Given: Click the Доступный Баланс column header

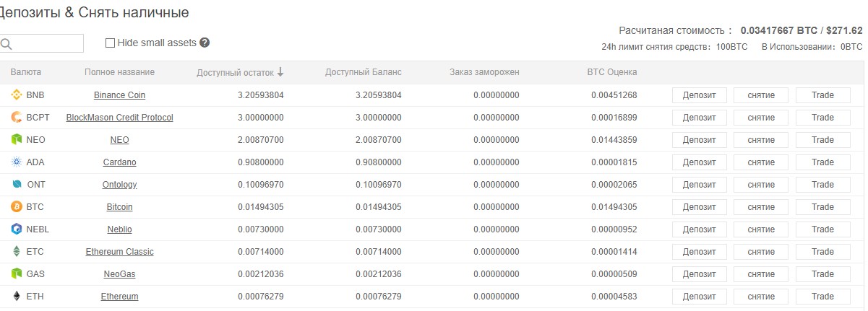Looking at the screenshot, I should (x=364, y=72).
